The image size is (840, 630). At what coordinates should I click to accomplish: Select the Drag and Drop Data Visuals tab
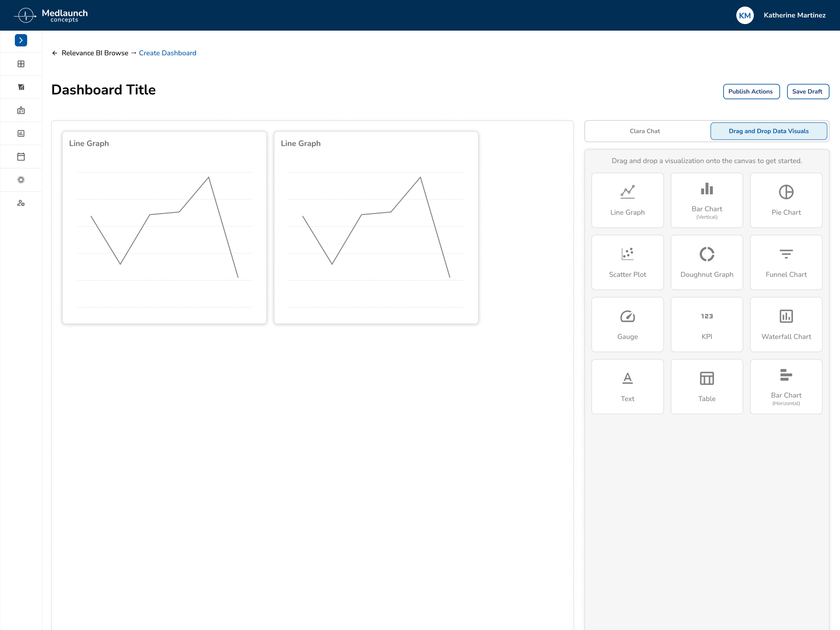[769, 131]
